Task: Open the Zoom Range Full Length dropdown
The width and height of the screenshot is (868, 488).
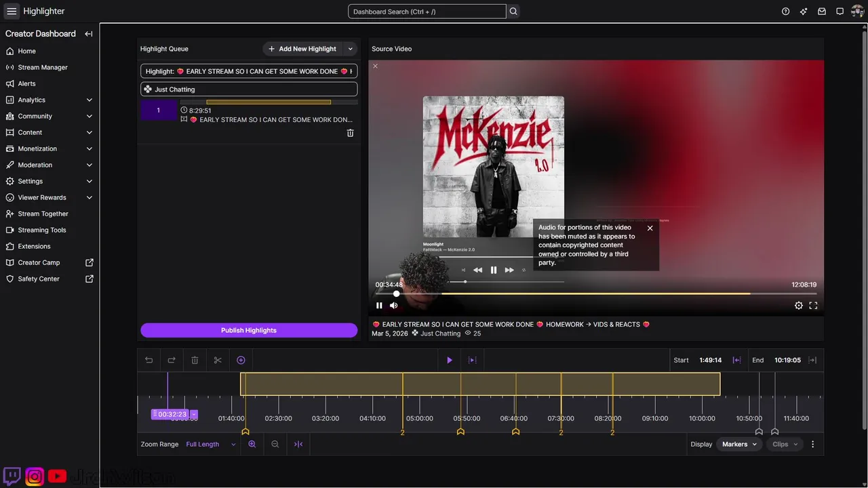Action: click(211, 445)
